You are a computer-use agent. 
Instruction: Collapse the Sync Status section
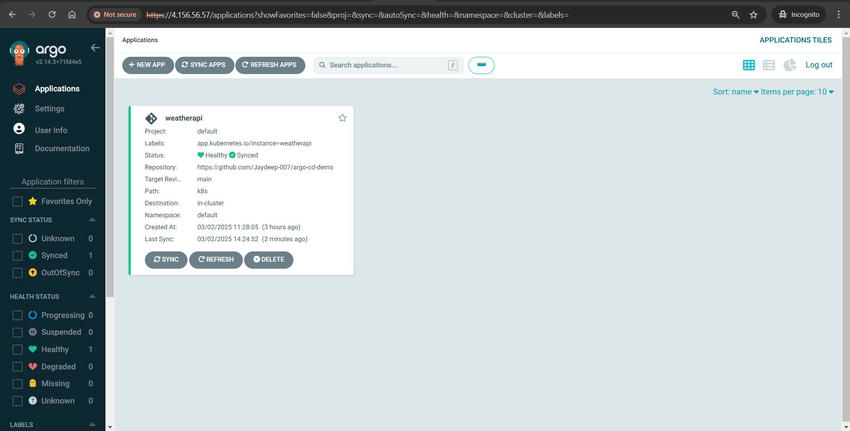click(x=92, y=220)
